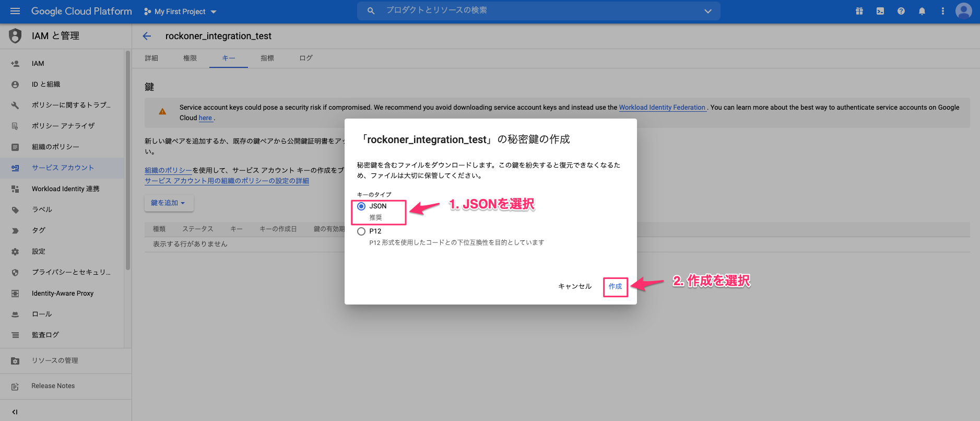The width and height of the screenshot is (980, 421).
Task: Click the ID と組織 person icon
Action: coord(15,84)
